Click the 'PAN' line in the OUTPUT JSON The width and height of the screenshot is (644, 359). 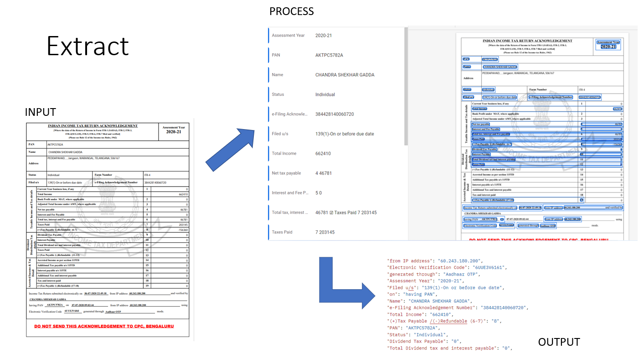[x=413, y=328]
